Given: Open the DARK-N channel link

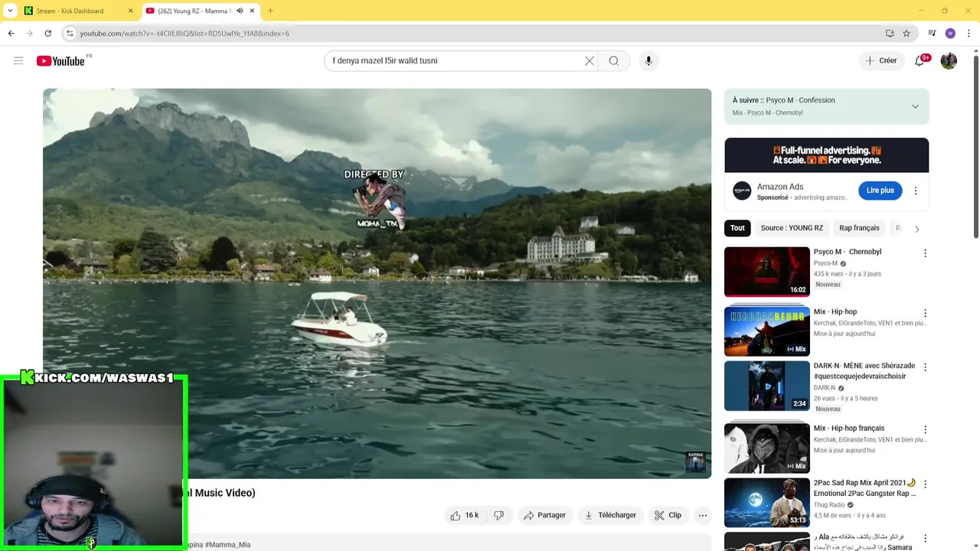Looking at the screenshot, I should 825,388.
